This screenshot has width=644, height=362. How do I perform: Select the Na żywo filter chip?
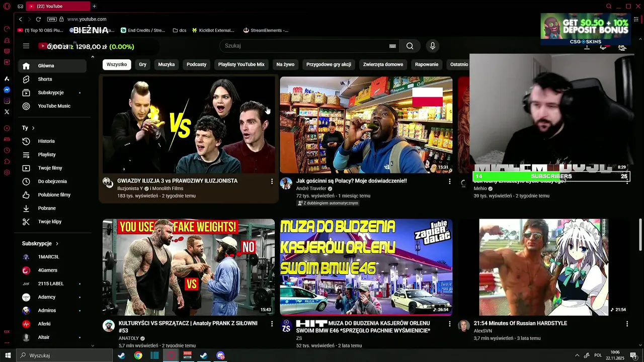pos(285,64)
